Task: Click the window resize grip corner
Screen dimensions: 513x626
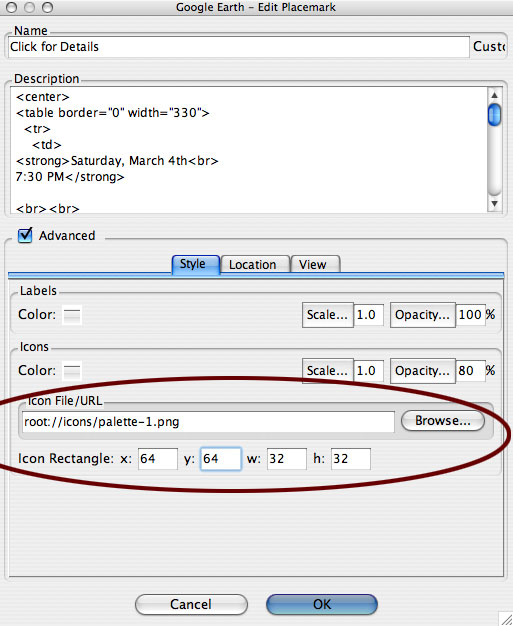Action: click(505, 618)
